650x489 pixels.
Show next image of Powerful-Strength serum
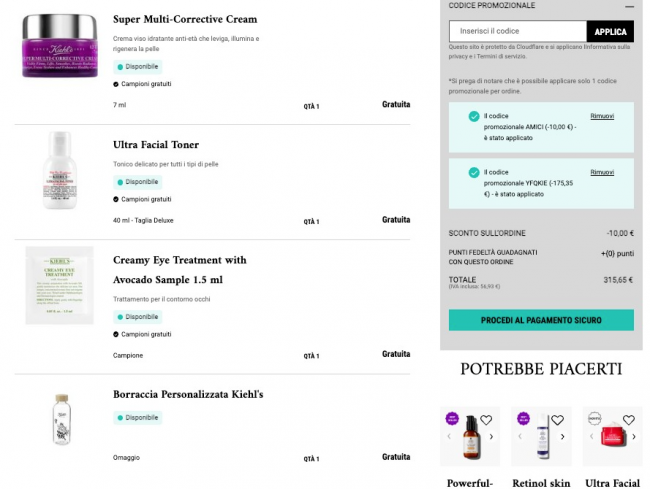(492, 437)
